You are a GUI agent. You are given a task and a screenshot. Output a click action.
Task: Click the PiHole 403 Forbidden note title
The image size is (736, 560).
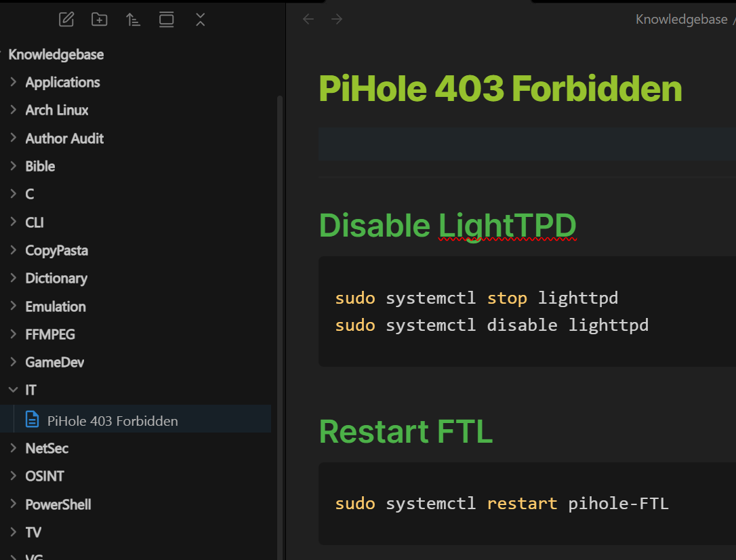click(x=500, y=88)
